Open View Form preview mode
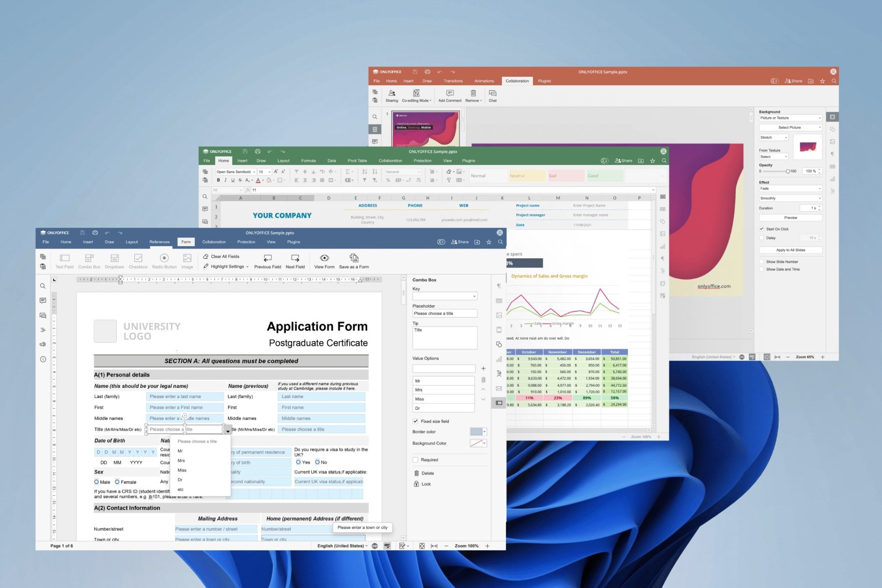This screenshot has height=588, width=882. tap(324, 261)
